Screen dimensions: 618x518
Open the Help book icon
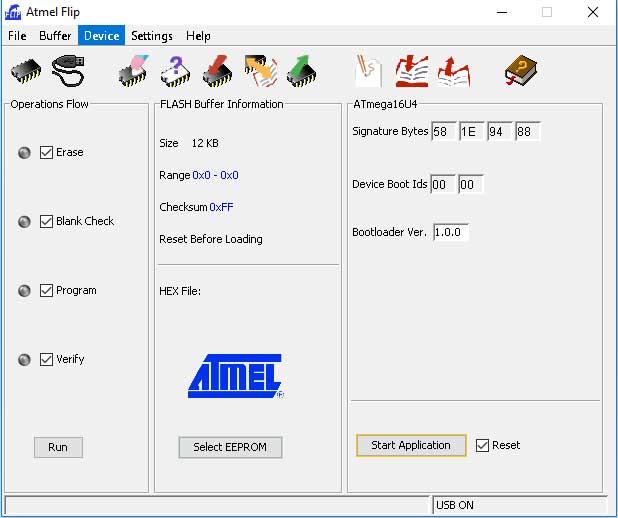click(521, 71)
